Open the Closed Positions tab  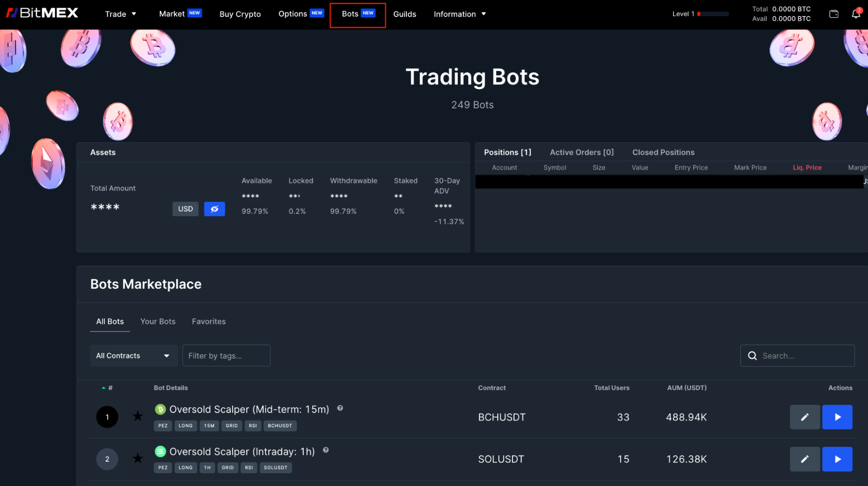pos(663,152)
